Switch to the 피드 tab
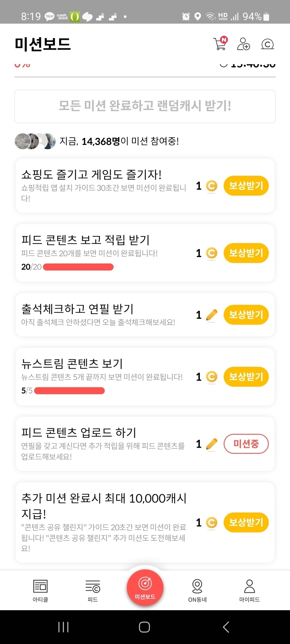The height and width of the screenshot is (644, 290). tap(93, 591)
